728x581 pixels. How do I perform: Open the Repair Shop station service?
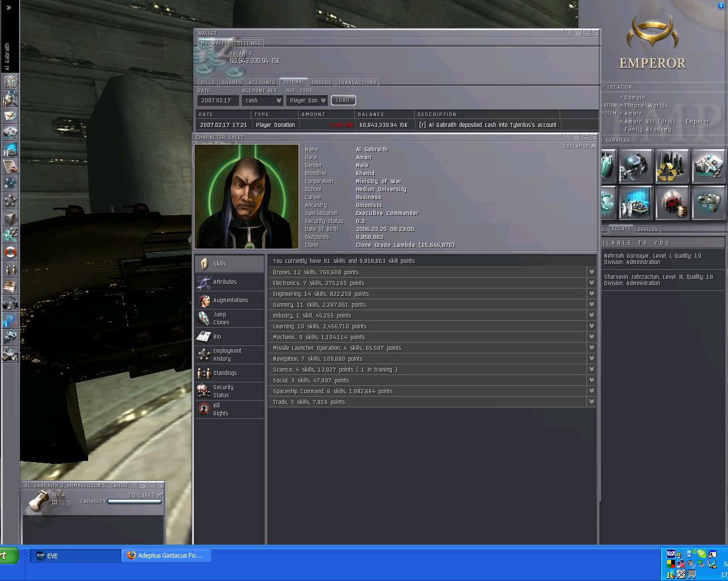pos(636,166)
